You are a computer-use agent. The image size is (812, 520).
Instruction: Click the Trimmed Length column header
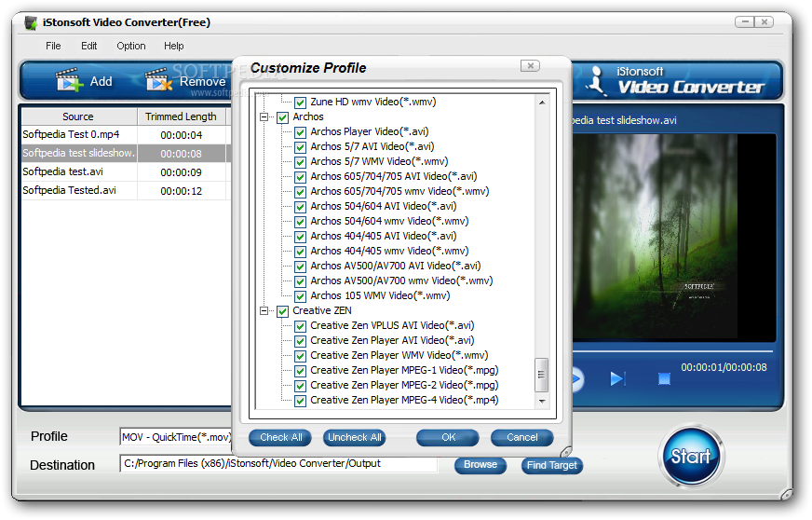[x=182, y=116]
